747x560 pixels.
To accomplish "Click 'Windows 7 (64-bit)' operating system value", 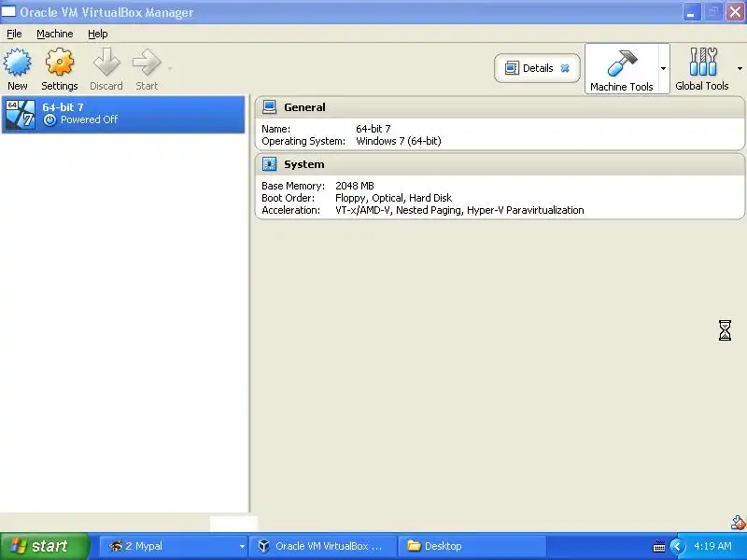I will point(399,141).
